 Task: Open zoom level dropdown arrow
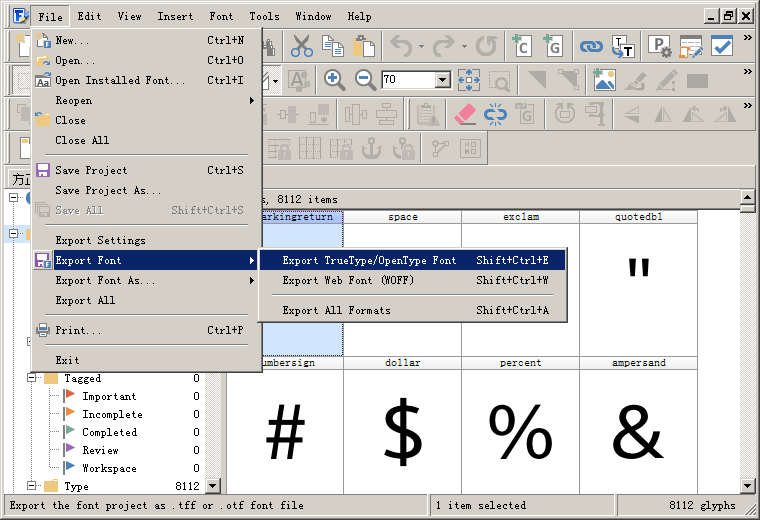pos(442,80)
